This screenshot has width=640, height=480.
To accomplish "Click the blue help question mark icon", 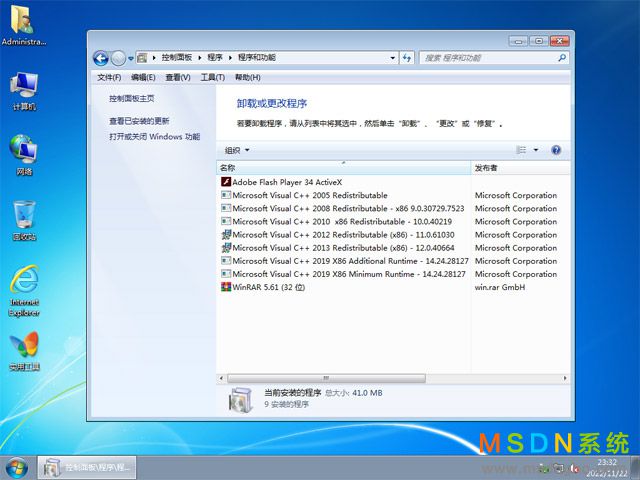I will [556, 150].
